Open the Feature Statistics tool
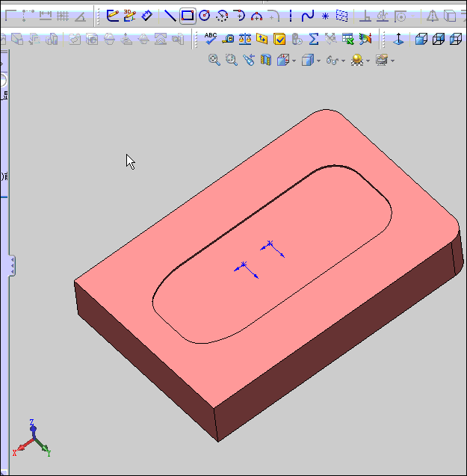Image resolution: width=467 pixels, height=476 pixels. 297,39
